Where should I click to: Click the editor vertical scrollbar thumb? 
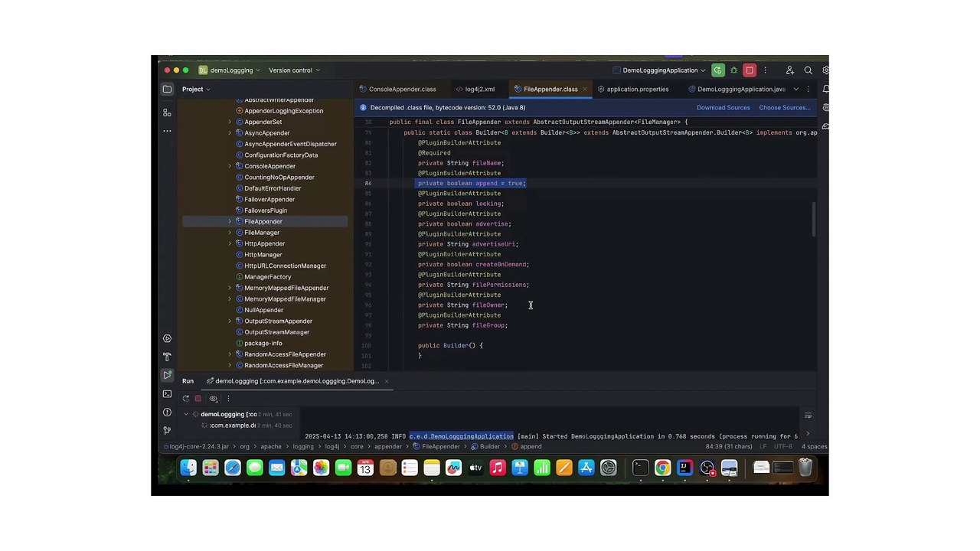814,220
